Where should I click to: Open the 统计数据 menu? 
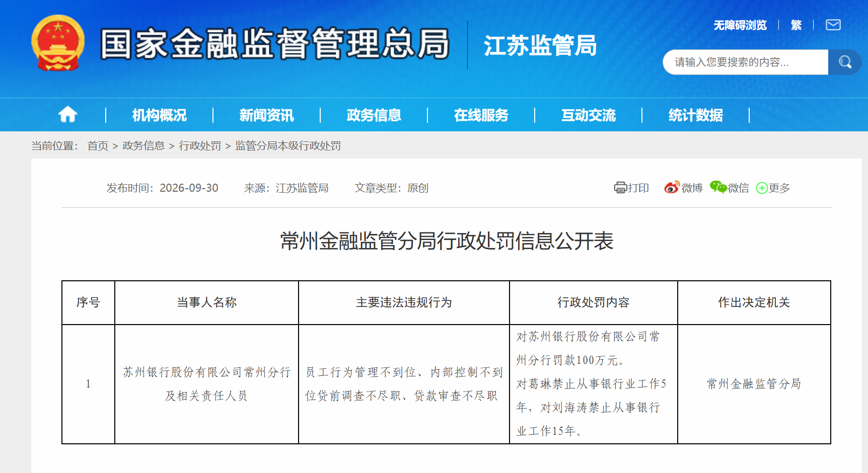pos(695,115)
